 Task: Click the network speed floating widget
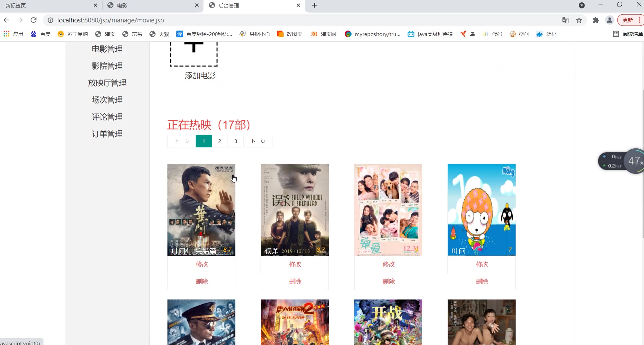point(621,161)
